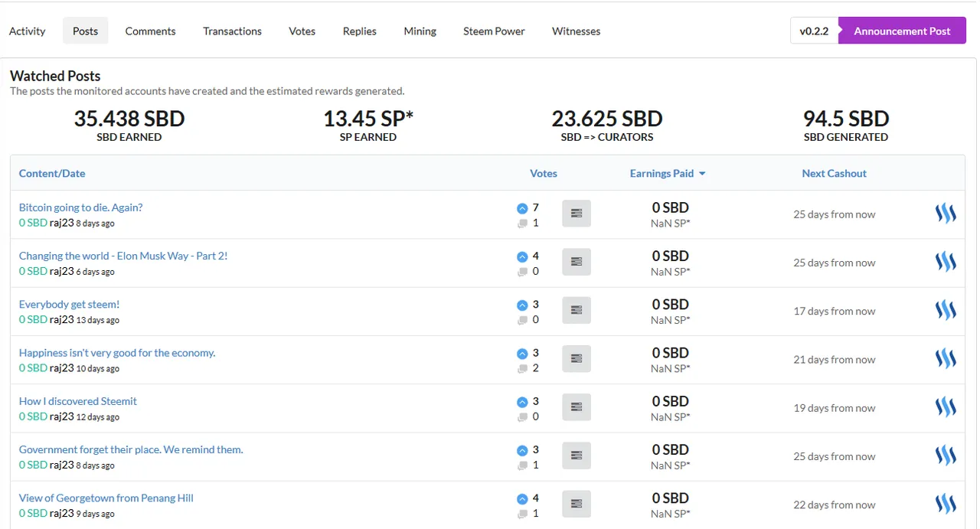The width and height of the screenshot is (980, 529).
Task: Click the 23.625 SBD curators total
Action: pos(607,119)
